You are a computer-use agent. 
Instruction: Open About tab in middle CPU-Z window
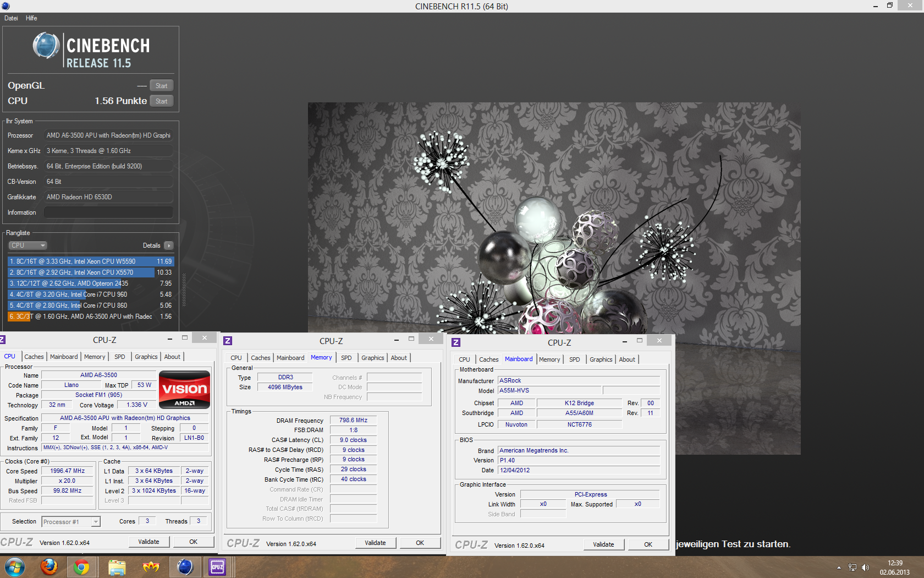(399, 358)
